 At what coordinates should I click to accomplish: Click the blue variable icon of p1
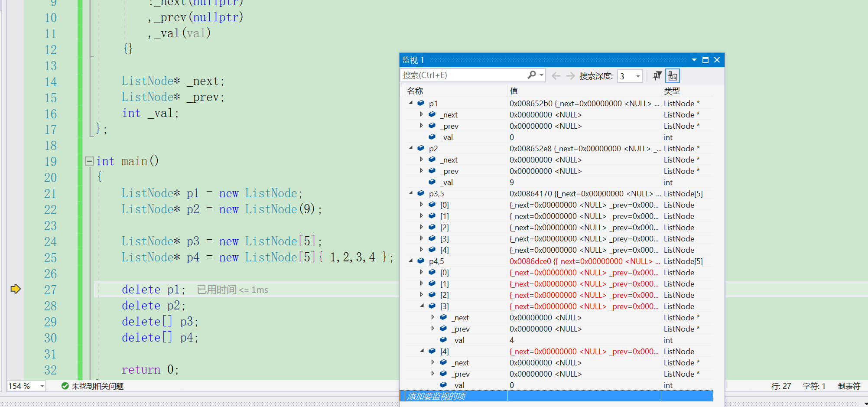(x=420, y=103)
